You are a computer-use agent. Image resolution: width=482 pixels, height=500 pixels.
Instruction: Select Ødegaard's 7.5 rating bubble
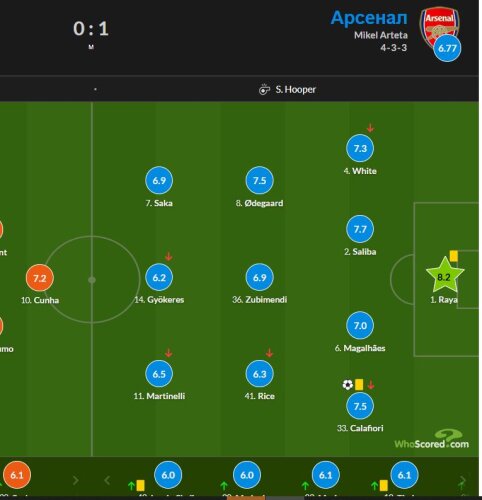click(259, 180)
